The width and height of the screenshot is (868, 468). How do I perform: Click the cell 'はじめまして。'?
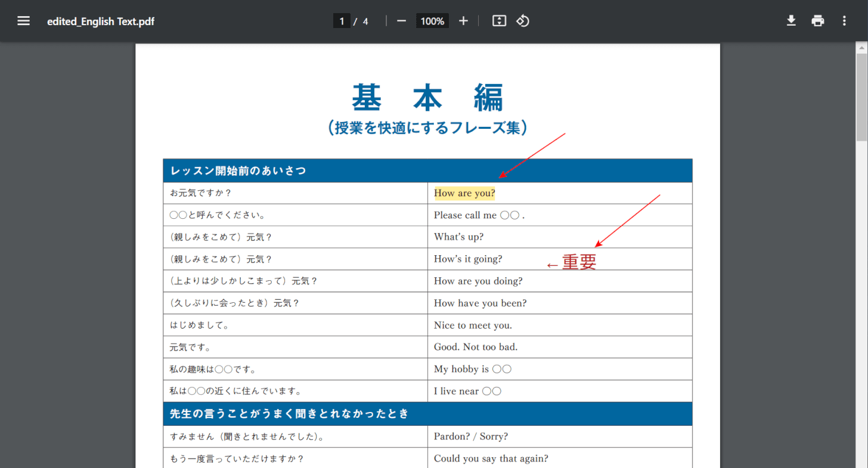295,325
